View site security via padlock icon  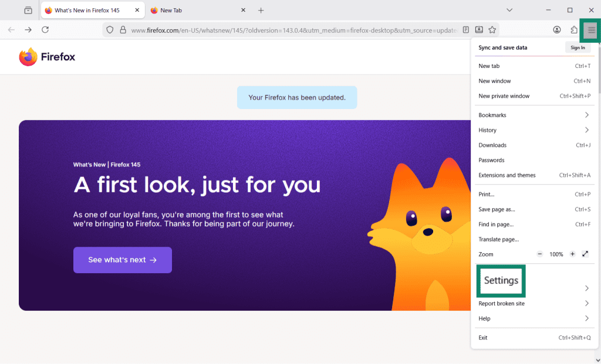[x=123, y=30]
